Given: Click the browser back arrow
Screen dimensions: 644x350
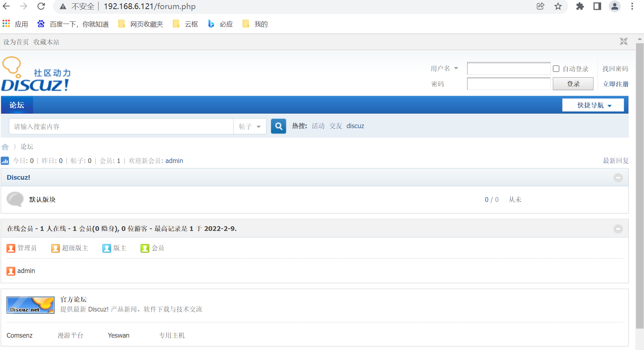Looking at the screenshot, I should point(7,6).
